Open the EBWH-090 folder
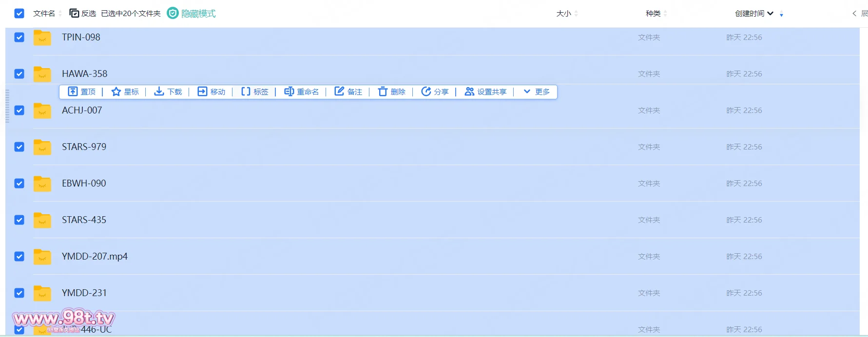The height and width of the screenshot is (337, 868). [84, 184]
